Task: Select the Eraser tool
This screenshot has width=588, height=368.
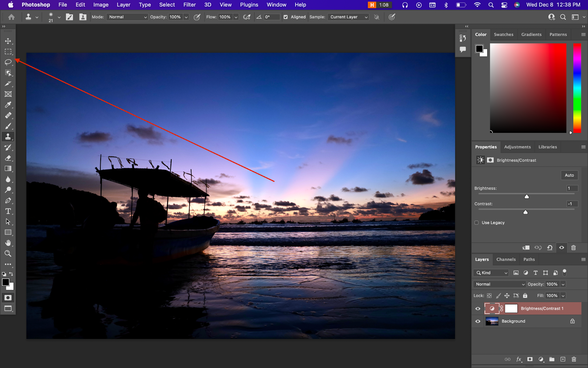Action: [x=8, y=158]
